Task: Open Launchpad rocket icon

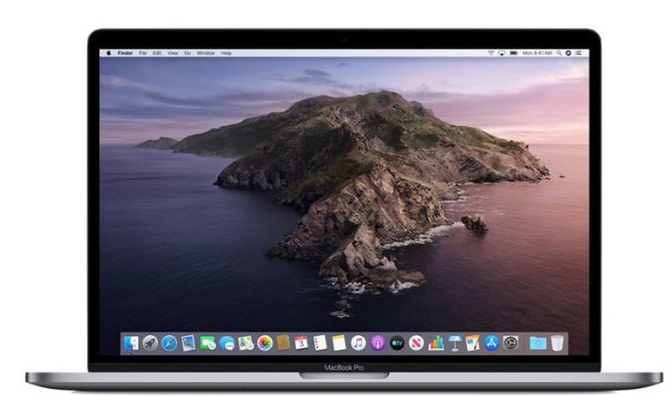Action: 150,343
